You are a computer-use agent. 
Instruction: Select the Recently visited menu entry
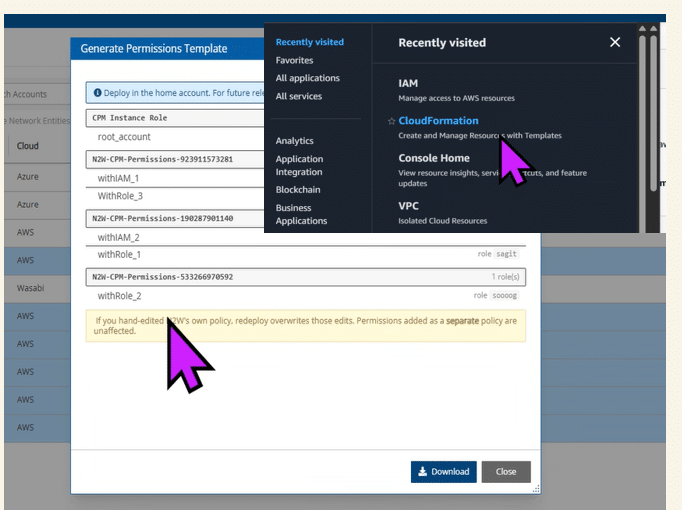[x=310, y=42]
